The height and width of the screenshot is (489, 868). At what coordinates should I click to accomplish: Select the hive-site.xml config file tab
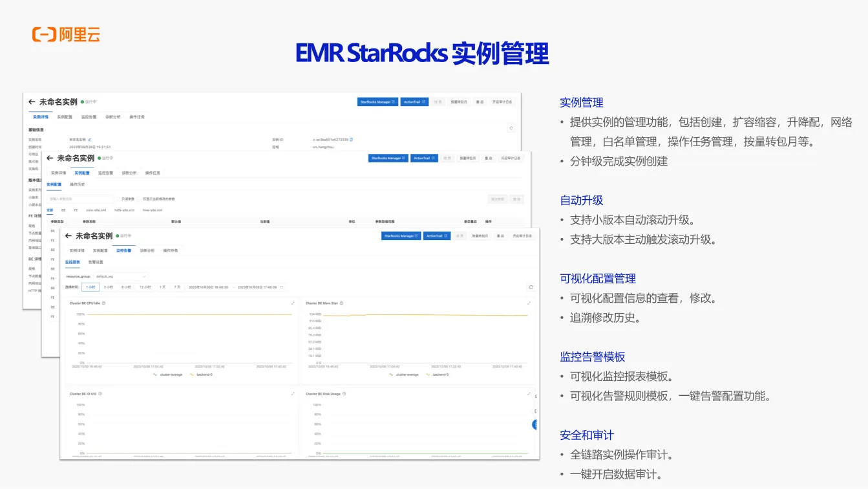(x=153, y=210)
